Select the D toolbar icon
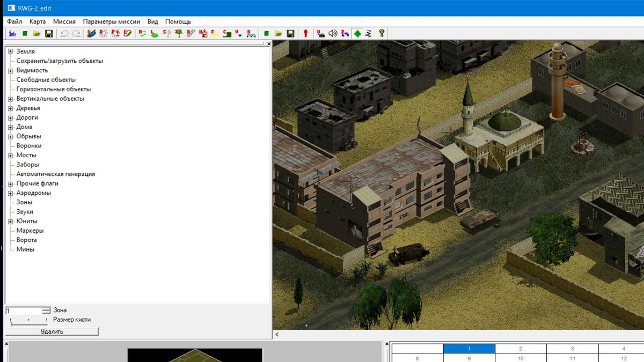The height and width of the screenshot is (362, 644). click(x=104, y=33)
